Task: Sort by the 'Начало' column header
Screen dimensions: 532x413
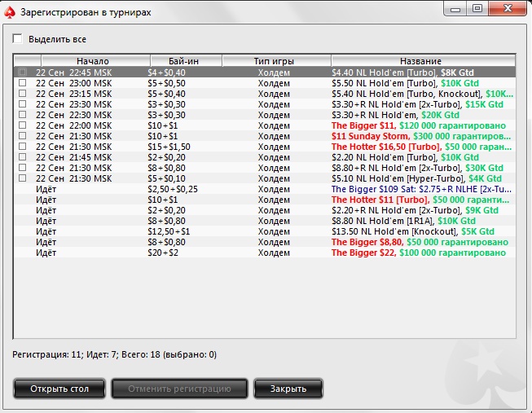Action: [x=95, y=61]
